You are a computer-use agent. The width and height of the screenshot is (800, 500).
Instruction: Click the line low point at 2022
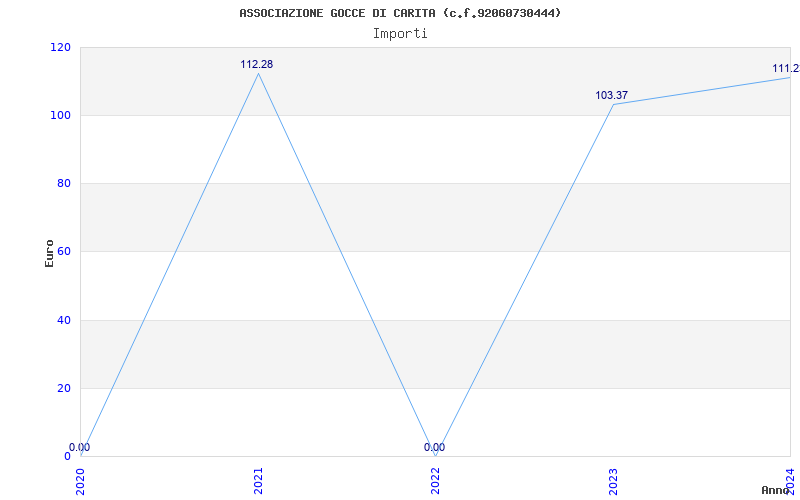[435, 456]
